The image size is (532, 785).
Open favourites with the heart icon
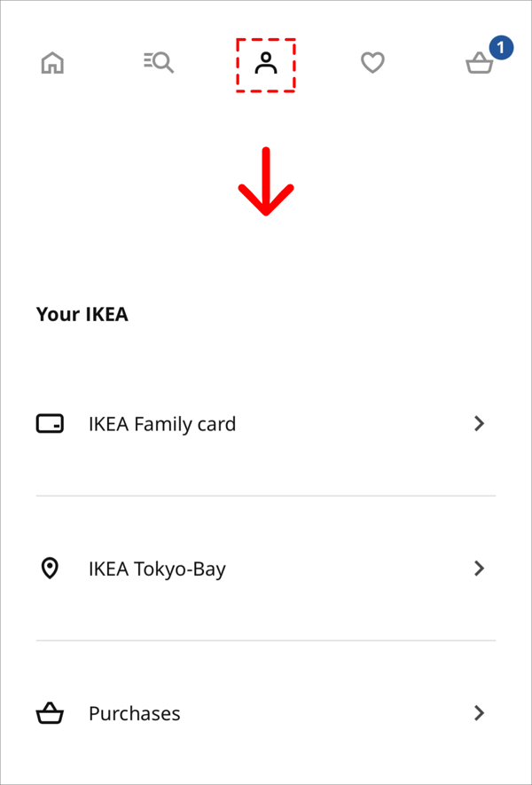tap(373, 63)
